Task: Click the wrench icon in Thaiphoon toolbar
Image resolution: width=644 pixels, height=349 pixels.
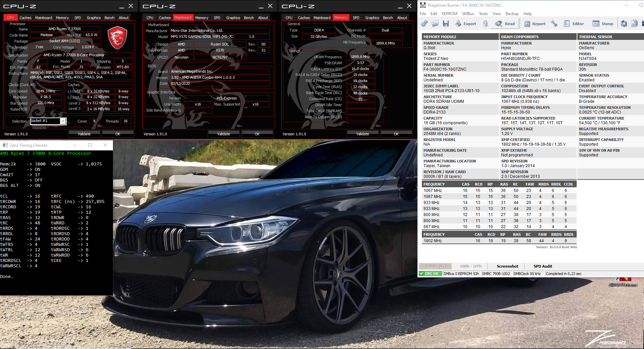Action: click(x=554, y=23)
